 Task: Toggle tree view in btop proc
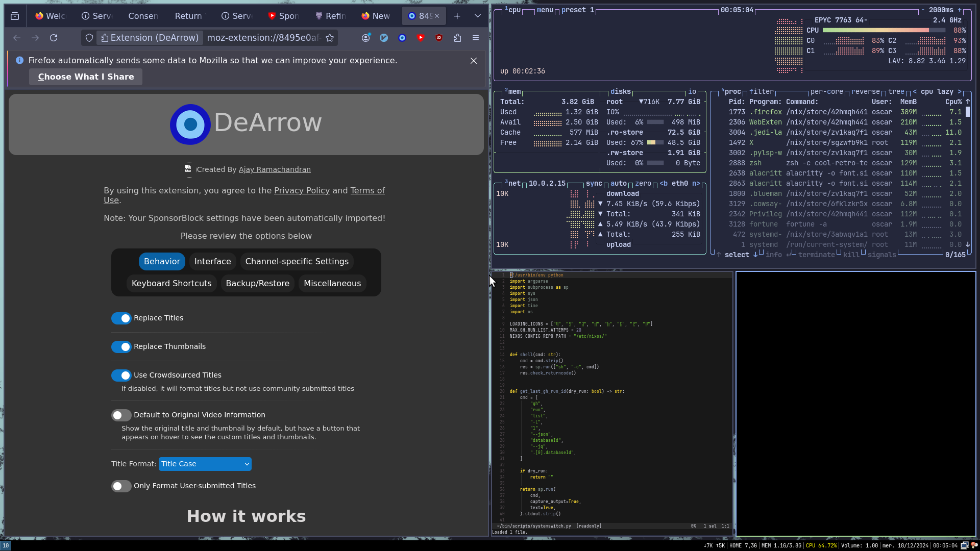click(x=896, y=92)
